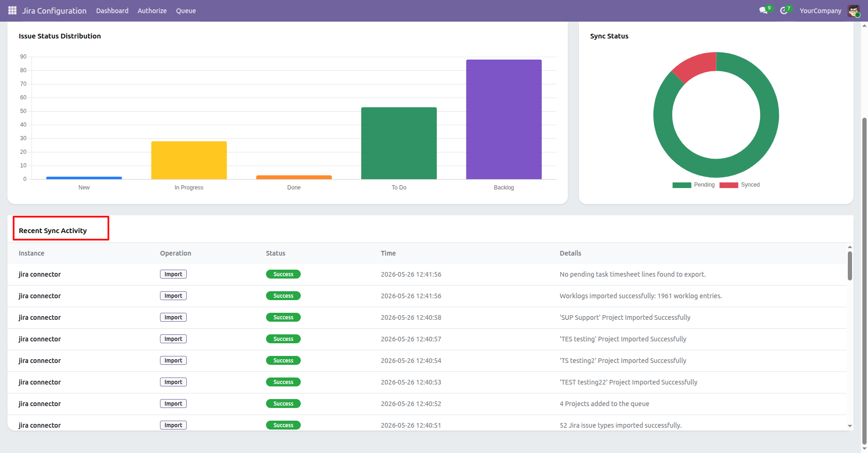868x453 pixels.
Task: Click the Import badge in first row
Action: [x=173, y=274]
